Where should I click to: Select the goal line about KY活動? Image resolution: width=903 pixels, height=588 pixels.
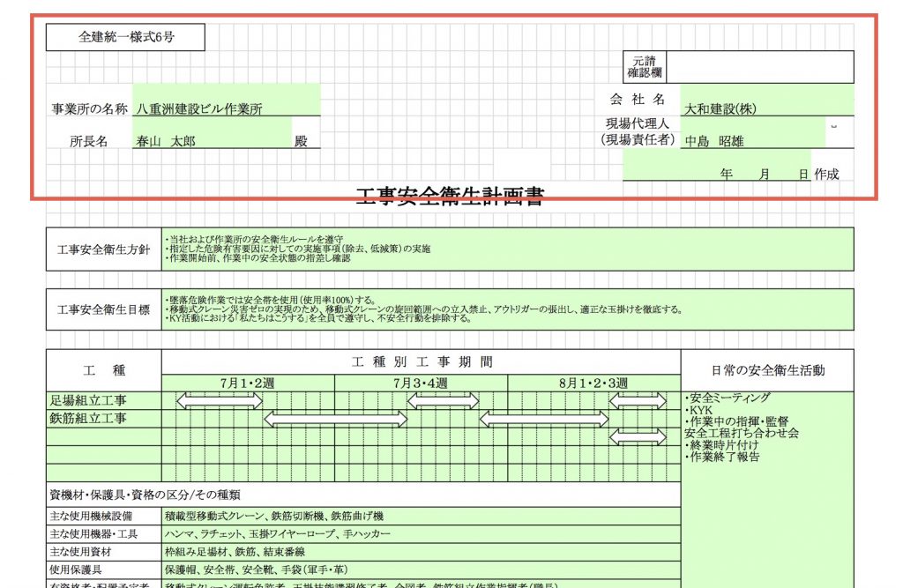[x=317, y=318]
